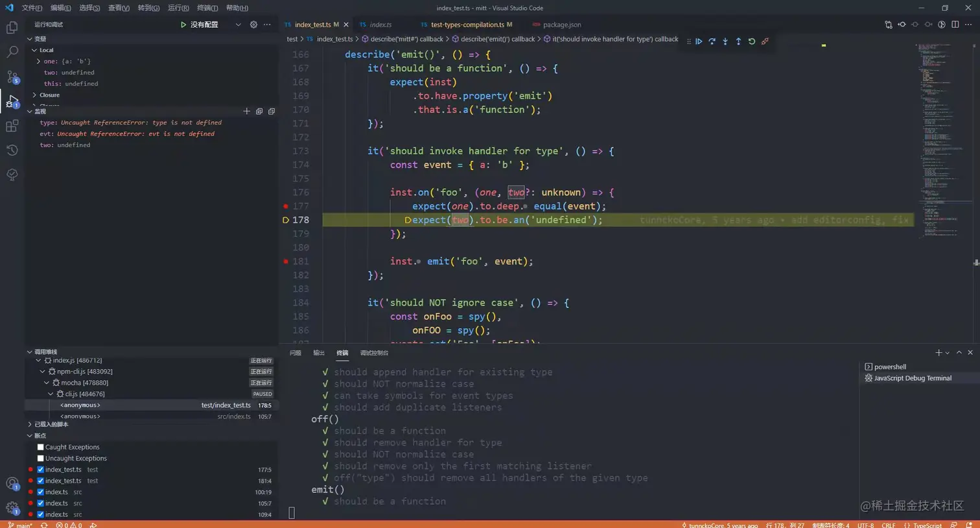Open the Manage gear in activity bar
Image resolution: width=980 pixels, height=528 pixels.
coord(12,508)
